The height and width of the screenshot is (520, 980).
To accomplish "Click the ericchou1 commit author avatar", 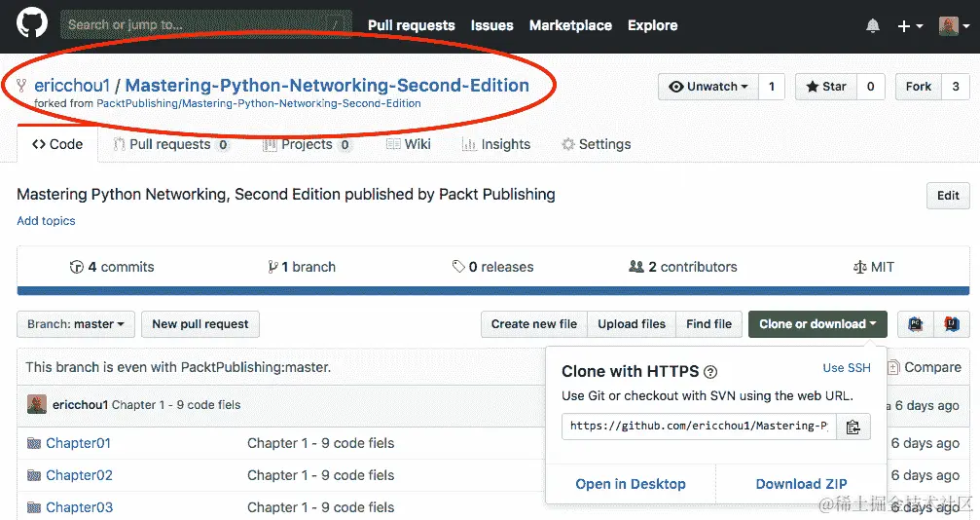I will coord(37,404).
